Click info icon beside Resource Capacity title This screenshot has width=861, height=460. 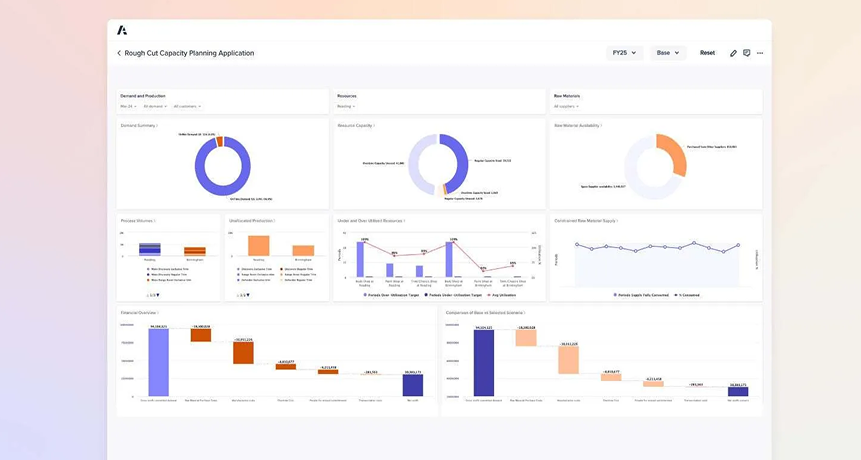tap(376, 126)
